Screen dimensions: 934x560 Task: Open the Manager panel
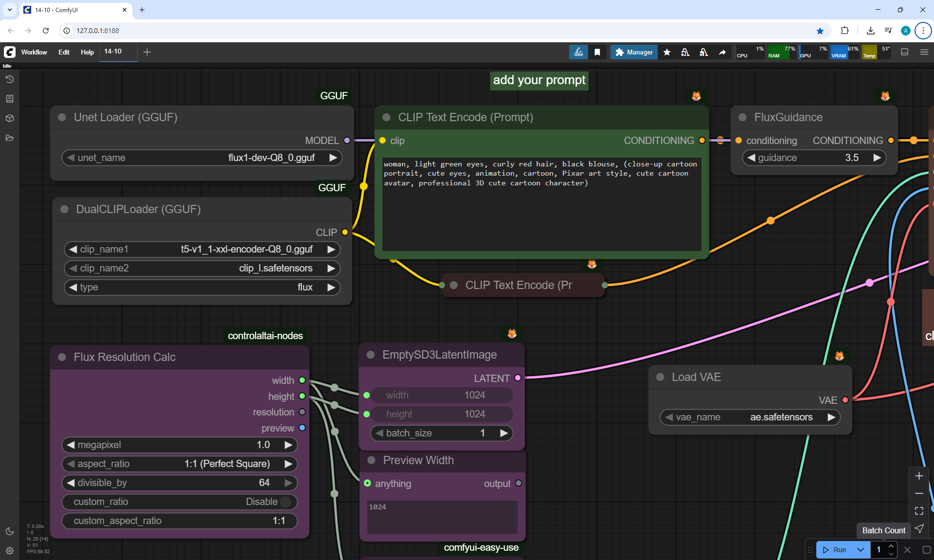point(634,52)
